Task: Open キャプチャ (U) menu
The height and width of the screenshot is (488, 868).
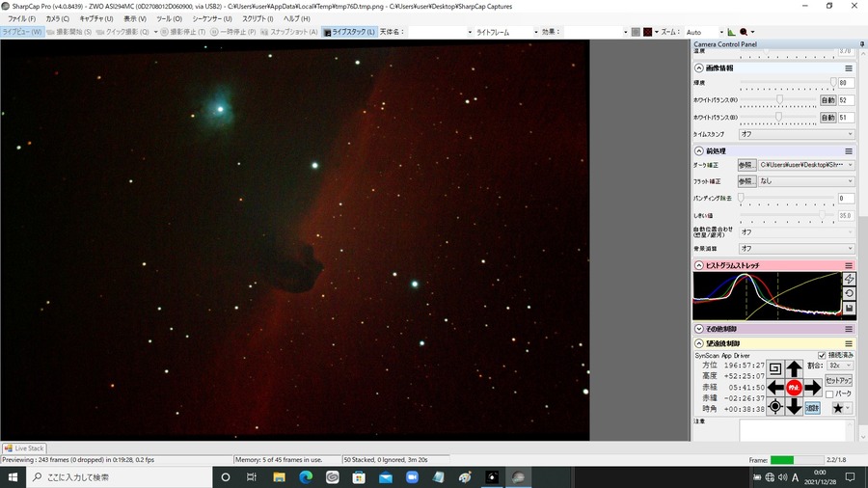Action: [96, 19]
